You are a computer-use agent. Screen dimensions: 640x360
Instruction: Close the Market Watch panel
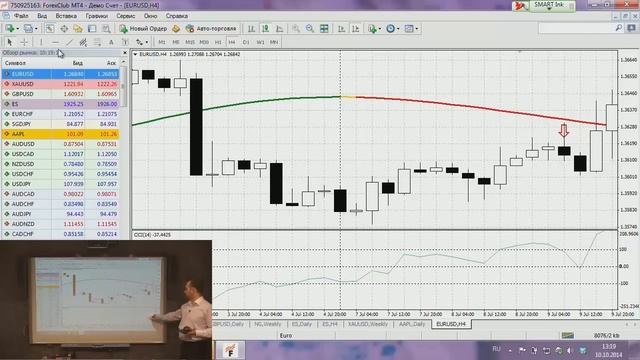[125, 53]
